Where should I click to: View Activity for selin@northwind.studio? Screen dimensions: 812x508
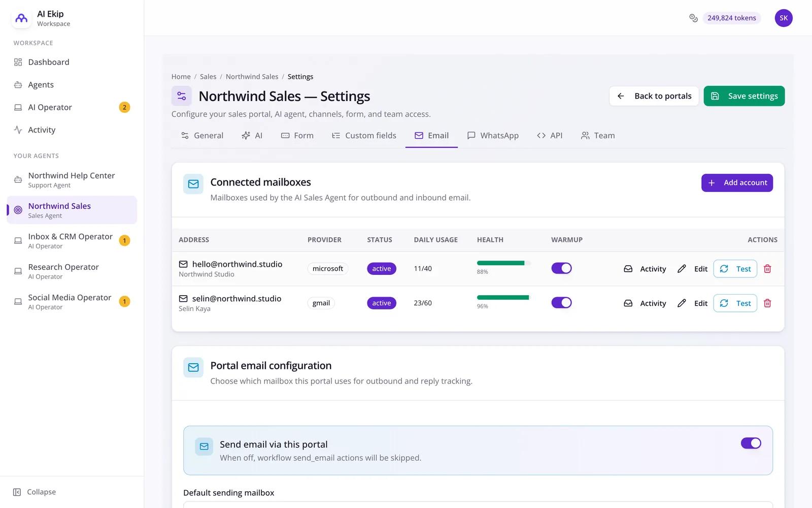[645, 303]
